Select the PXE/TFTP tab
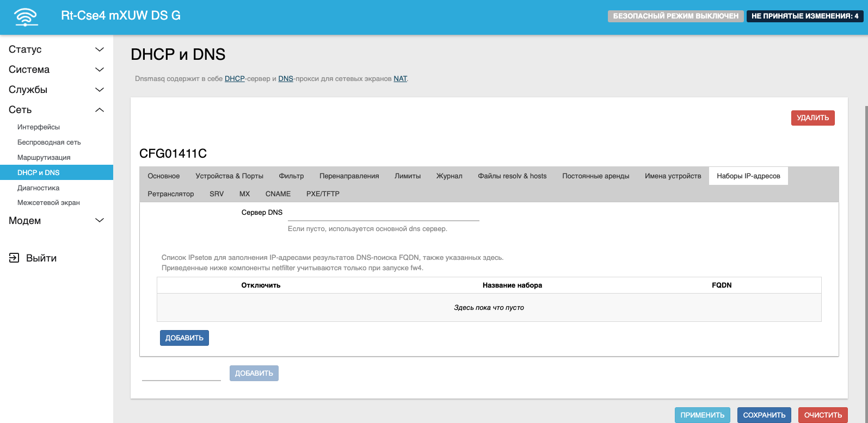Viewport: 868px width, 423px height. (x=323, y=194)
